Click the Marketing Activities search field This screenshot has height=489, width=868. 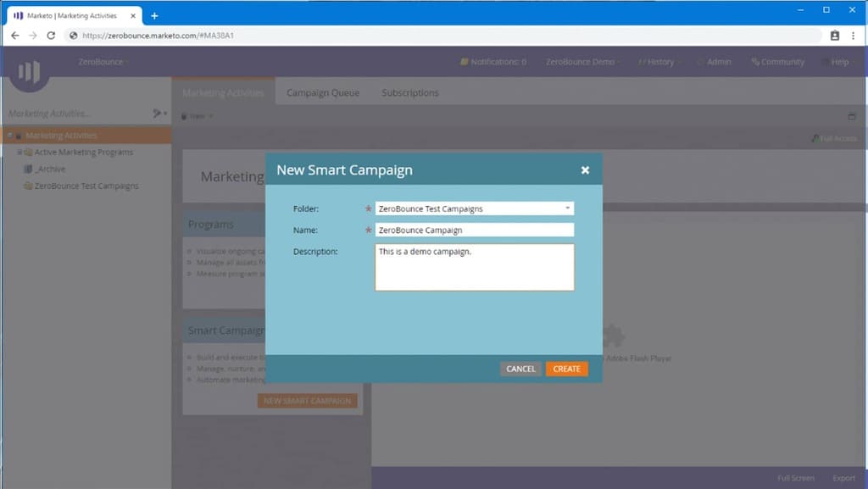click(77, 114)
